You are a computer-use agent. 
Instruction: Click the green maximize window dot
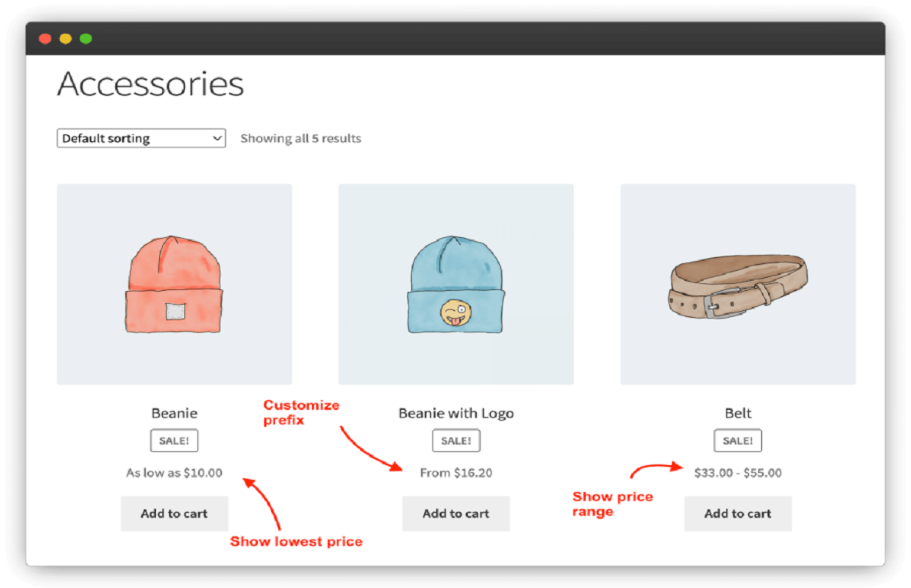click(x=85, y=37)
